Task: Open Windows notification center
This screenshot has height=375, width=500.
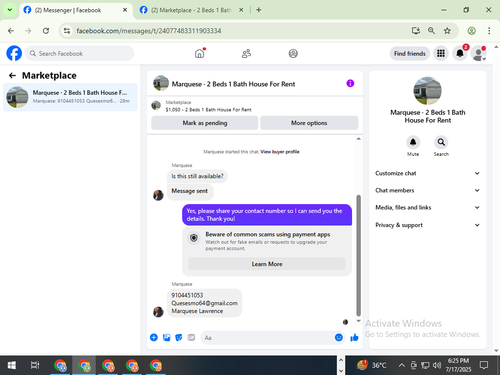Action: pyautogui.click(x=484, y=365)
